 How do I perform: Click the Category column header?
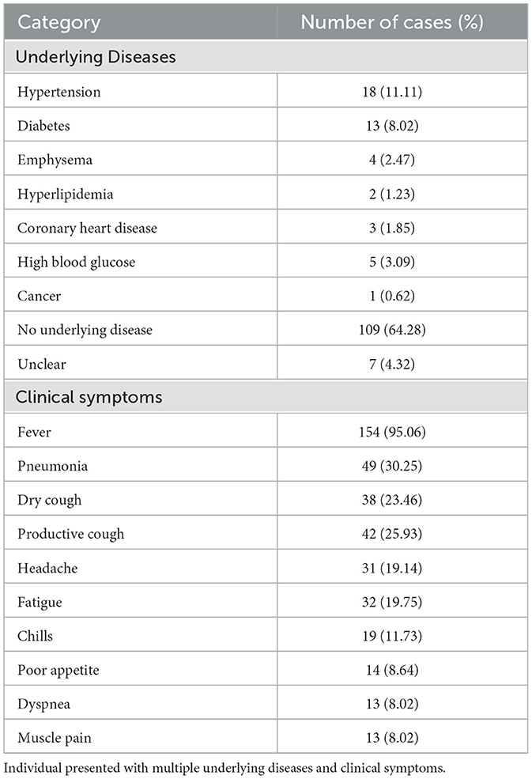(x=59, y=21)
